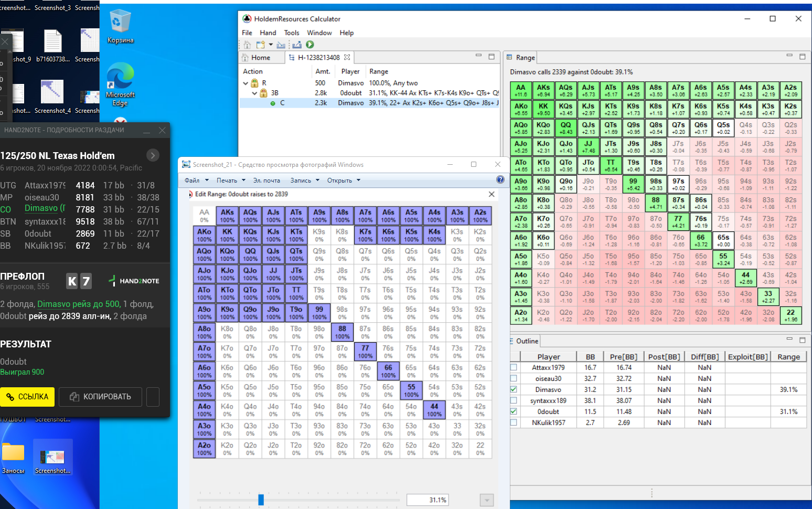
Task: Open the Tools menu
Action: pyautogui.click(x=292, y=33)
